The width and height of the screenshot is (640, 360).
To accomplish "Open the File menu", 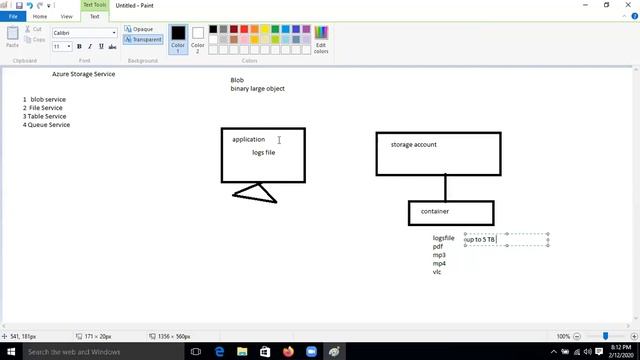I will pos(13,16).
